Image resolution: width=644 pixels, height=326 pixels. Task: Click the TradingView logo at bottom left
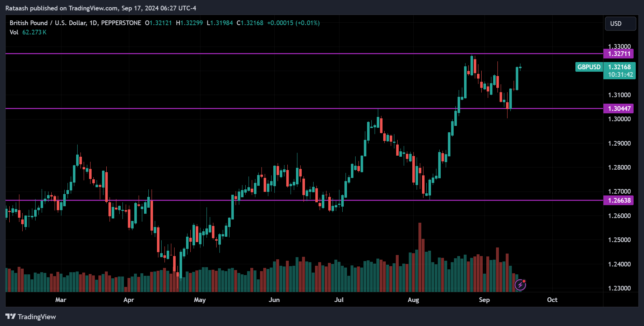point(31,317)
